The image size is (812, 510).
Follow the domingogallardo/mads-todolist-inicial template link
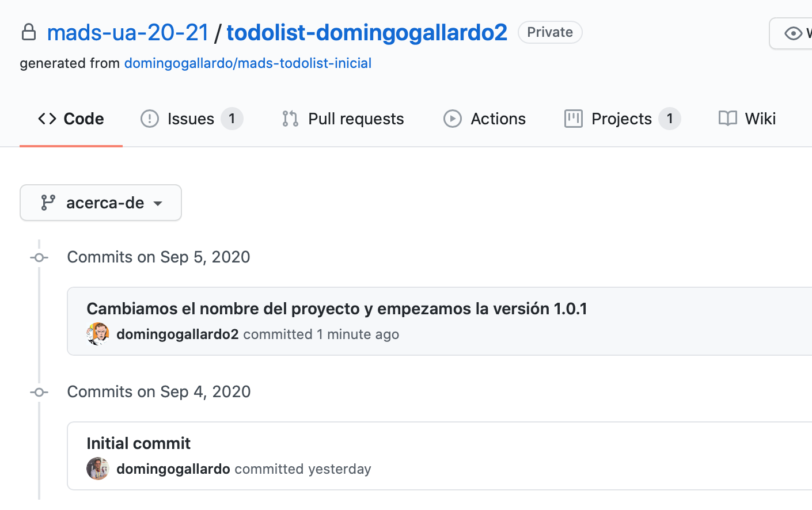248,63
